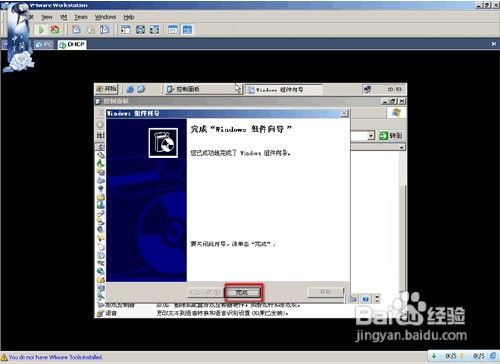The image size is (500, 364).
Task: Click the 完成 (Finish) wizard button
Action: pyautogui.click(x=242, y=293)
